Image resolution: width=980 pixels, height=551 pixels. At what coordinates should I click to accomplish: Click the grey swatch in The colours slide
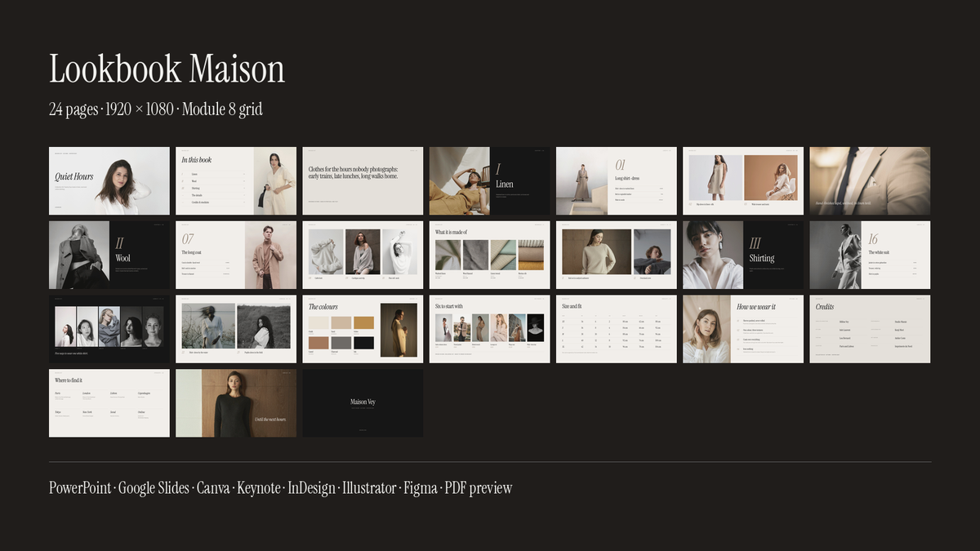(341, 343)
